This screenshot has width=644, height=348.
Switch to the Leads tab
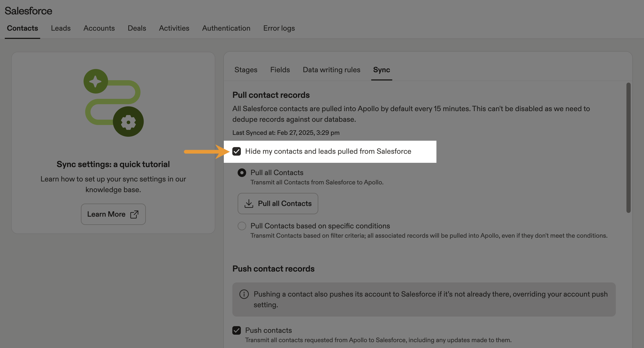click(x=61, y=28)
